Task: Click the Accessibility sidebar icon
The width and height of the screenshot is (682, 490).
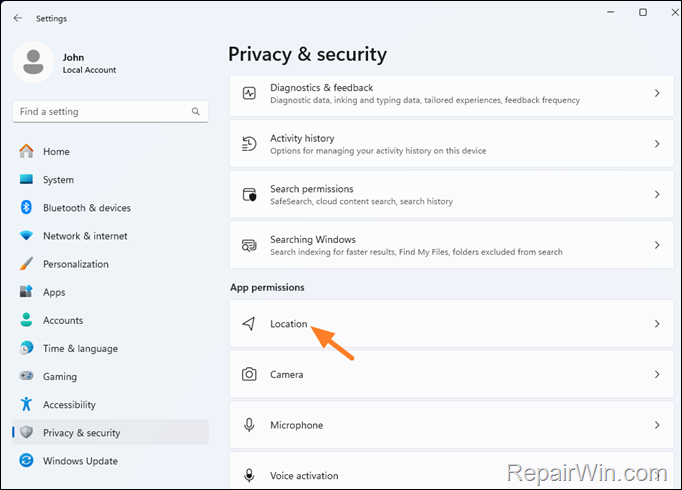Action: 25,405
